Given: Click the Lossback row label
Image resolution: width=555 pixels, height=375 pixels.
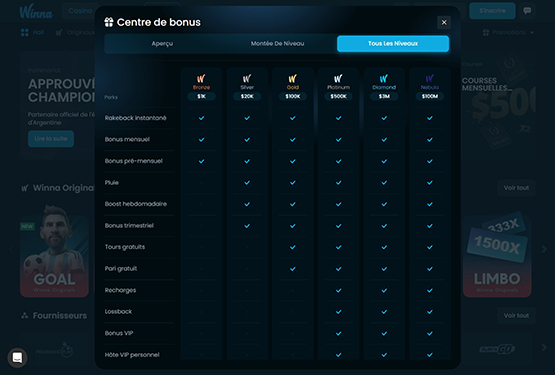Looking at the screenshot, I should [x=118, y=312].
